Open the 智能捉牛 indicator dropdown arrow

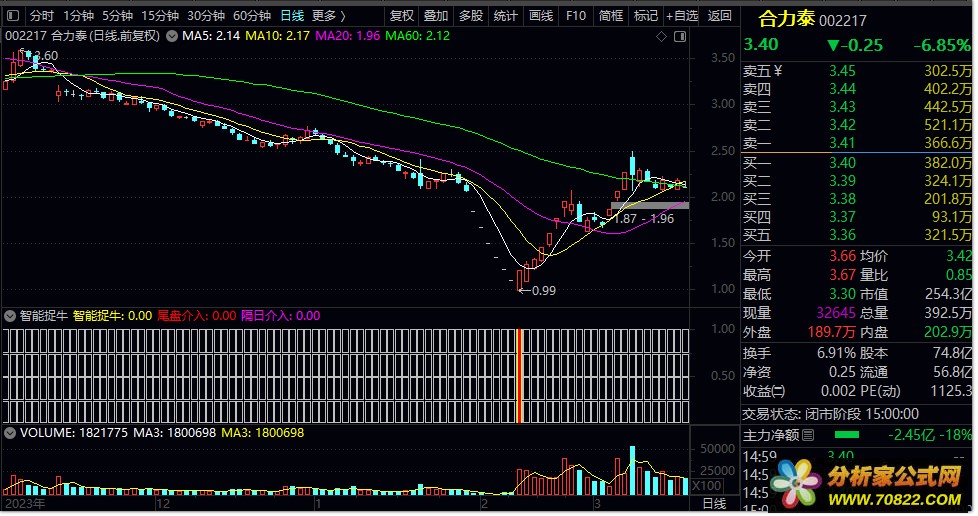pyautogui.click(x=11, y=315)
